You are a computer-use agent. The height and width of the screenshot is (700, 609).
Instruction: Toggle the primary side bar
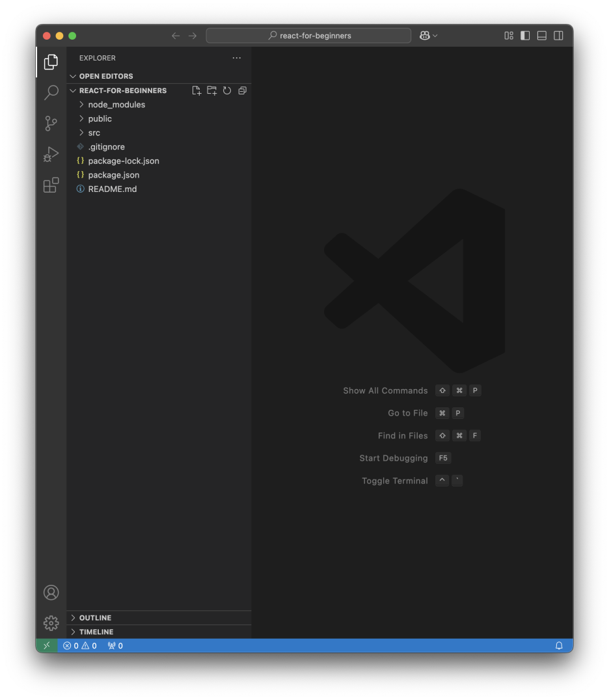525,36
